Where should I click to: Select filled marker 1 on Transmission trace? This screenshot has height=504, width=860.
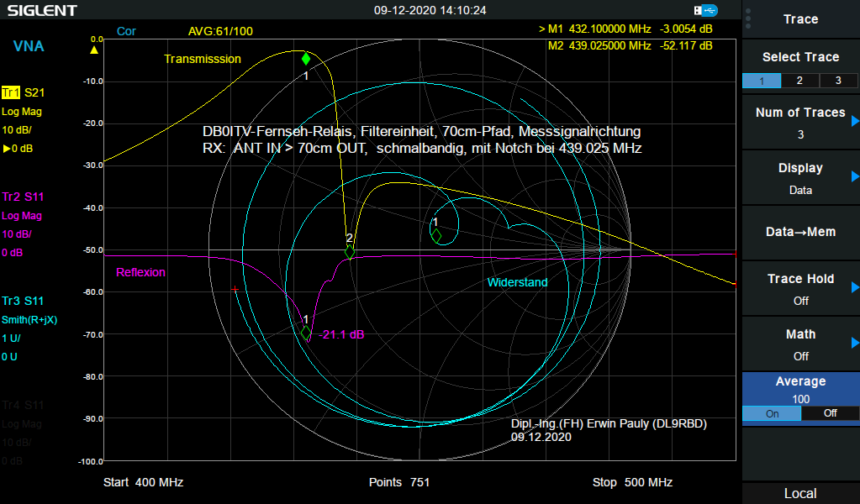[x=306, y=59]
